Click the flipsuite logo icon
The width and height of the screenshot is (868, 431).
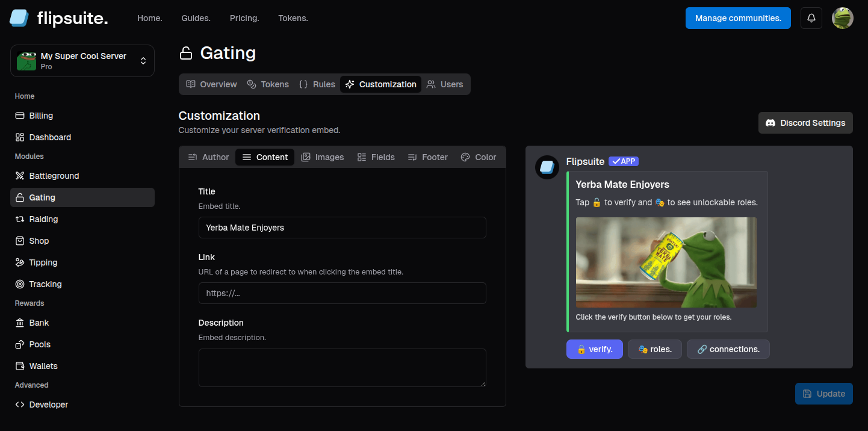click(19, 18)
